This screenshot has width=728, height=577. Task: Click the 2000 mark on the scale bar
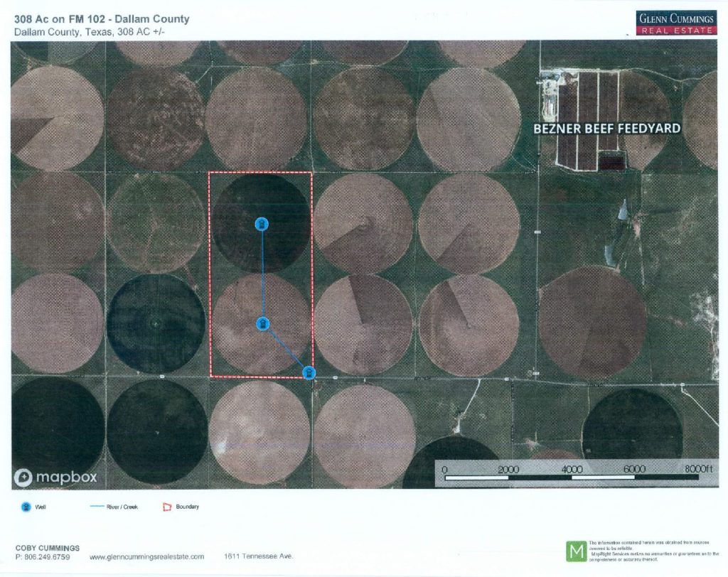(508, 469)
